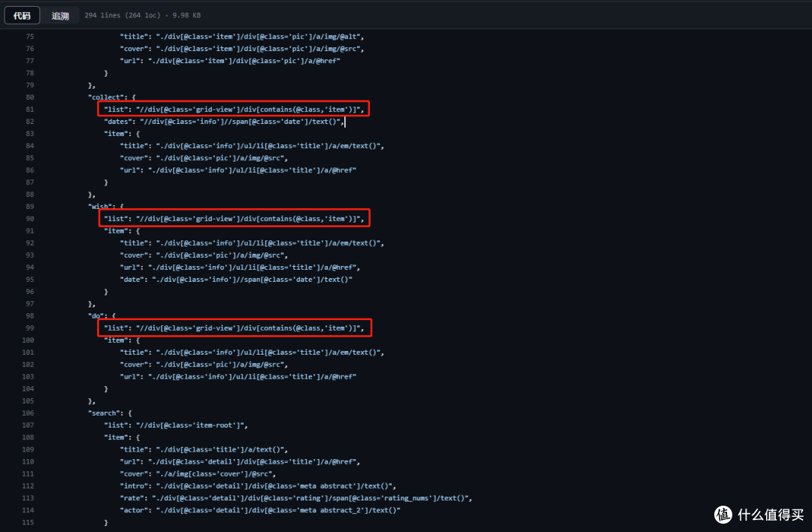Select line number 113

coord(28,498)
